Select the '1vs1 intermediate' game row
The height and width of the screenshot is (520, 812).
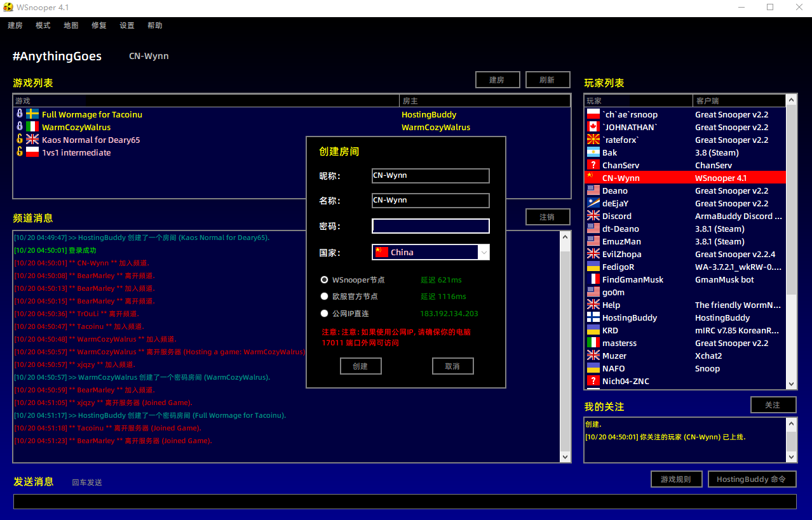pyautogui.click(x=292, y=152)
